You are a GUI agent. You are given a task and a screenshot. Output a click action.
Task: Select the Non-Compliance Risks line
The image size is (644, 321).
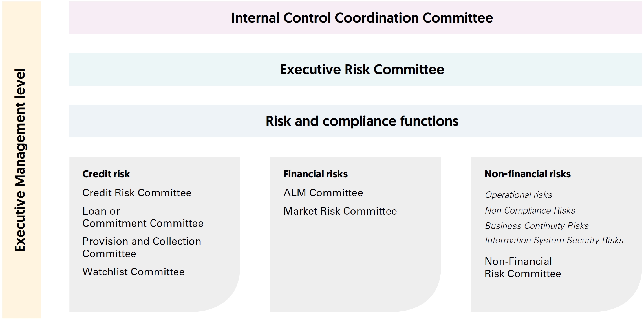tap(530, 210)
